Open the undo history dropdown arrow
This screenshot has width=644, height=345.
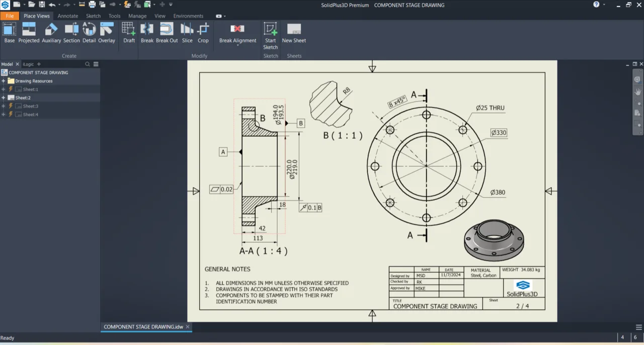click(x=58, y=5)
